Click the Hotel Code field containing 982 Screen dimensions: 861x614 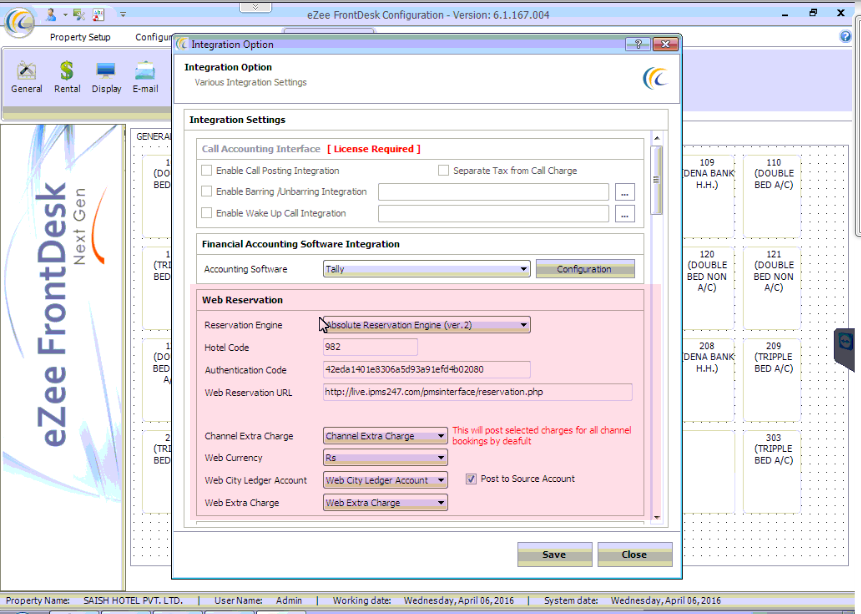pyautogui.click(x=370, y=347)
